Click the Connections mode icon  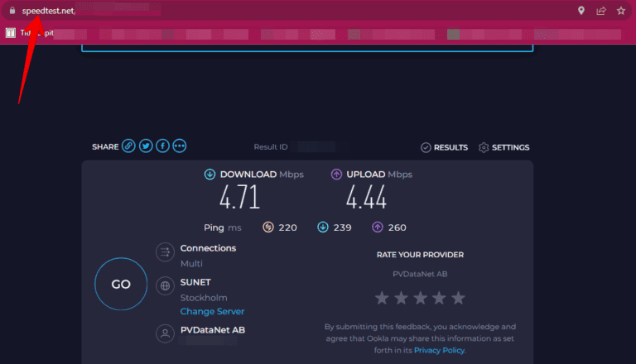165,252
